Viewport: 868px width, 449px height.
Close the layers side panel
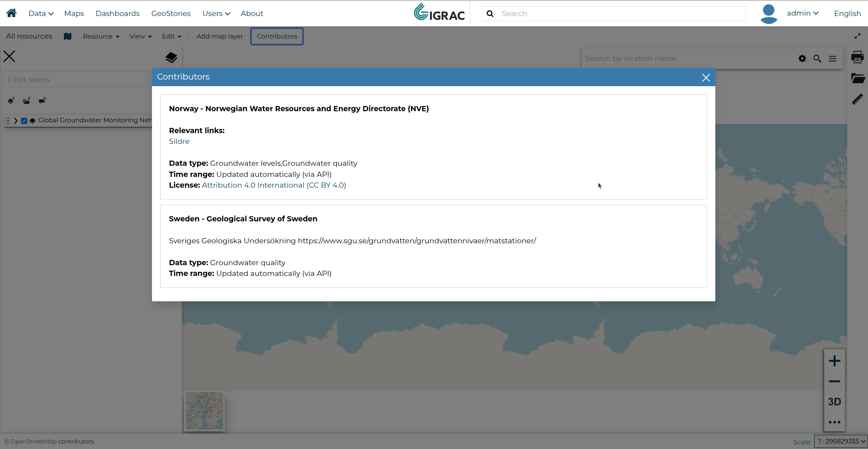coord(9,56)
